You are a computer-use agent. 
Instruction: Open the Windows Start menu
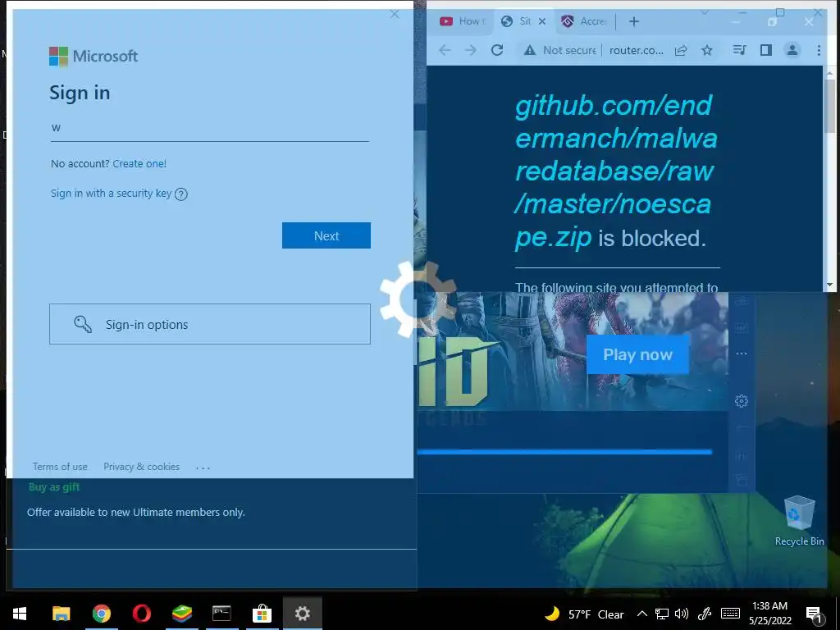(x=21, y=614)
